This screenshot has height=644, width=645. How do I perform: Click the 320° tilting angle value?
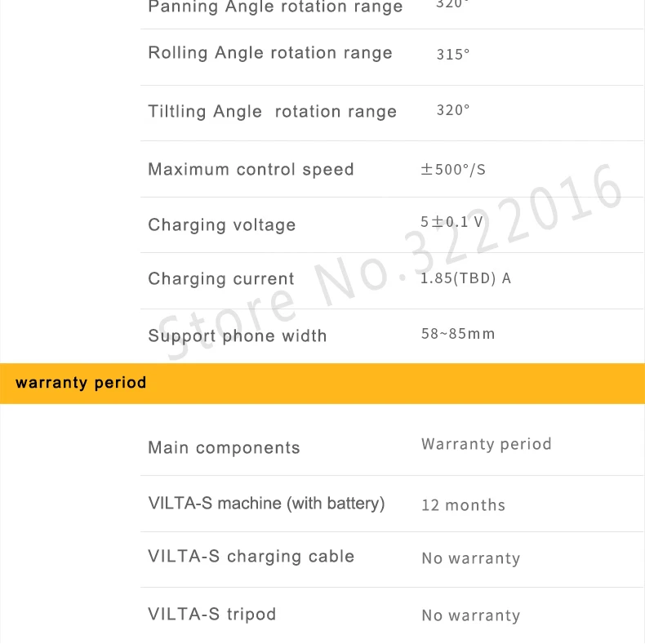[453, 110]
